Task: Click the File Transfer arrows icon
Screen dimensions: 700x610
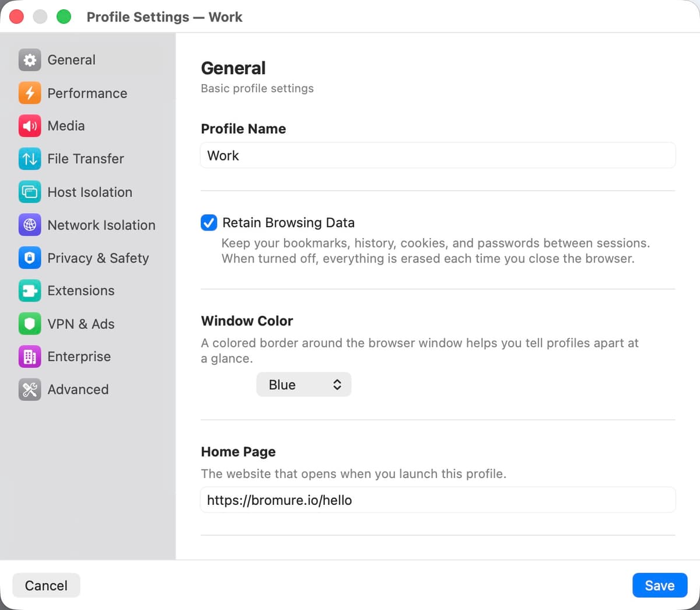Action: (x=30, y=159)
